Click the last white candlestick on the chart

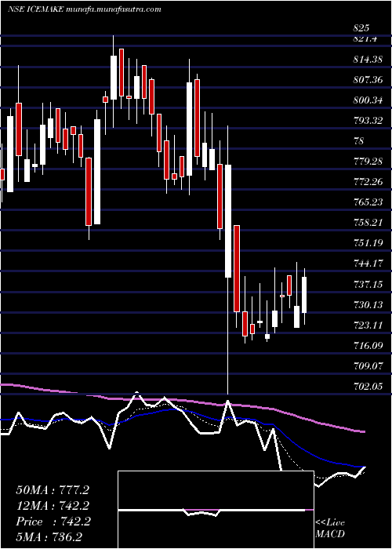click(304, 295)
